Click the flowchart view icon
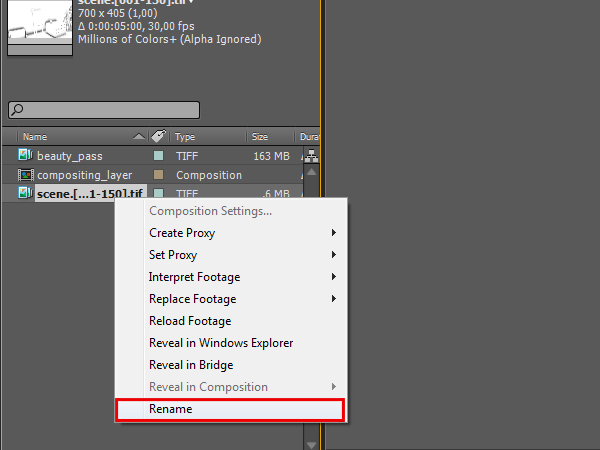The image size is (600, 450). pyautogui.click(x=312, y=156)
